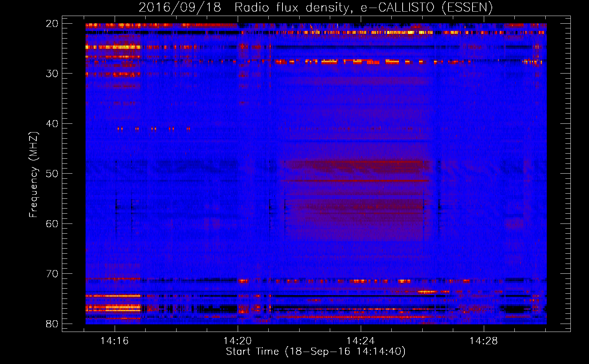Click the bright band near 77 MHz at 14:16

coord(113,308)
